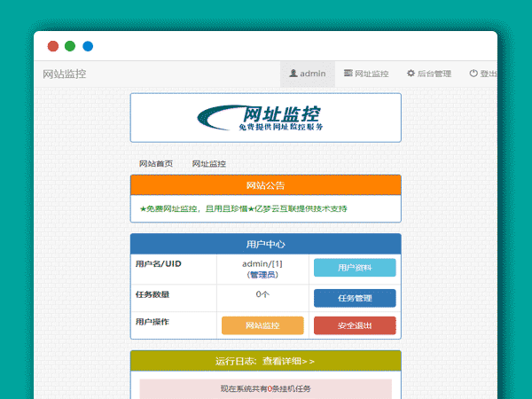Click the 网址监控 list icon in navbar
532x399 pixels.
click(x=348, y=74)
